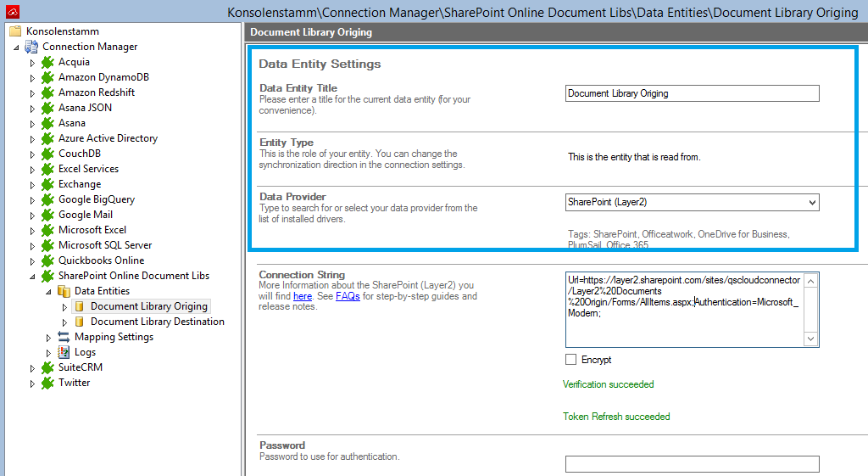
Task: Enable the Encrypt checkbox
Action: click(571, 360)
